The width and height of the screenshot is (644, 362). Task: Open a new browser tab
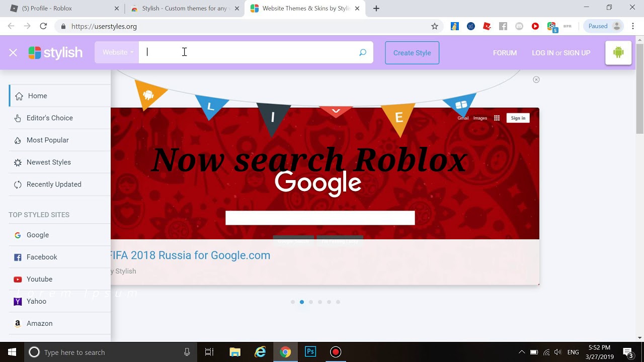[x=376, y=9]
